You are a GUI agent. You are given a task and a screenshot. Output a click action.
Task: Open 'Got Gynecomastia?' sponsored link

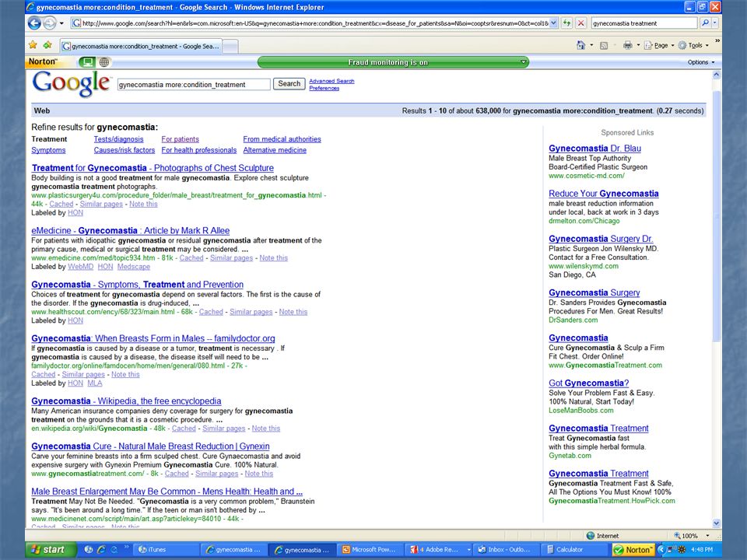click(x=589, y=383)
